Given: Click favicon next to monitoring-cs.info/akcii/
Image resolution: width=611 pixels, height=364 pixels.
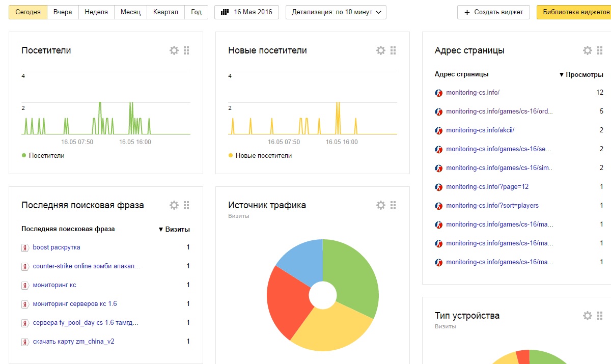Looking at the screenshot, I should [439, 131].
